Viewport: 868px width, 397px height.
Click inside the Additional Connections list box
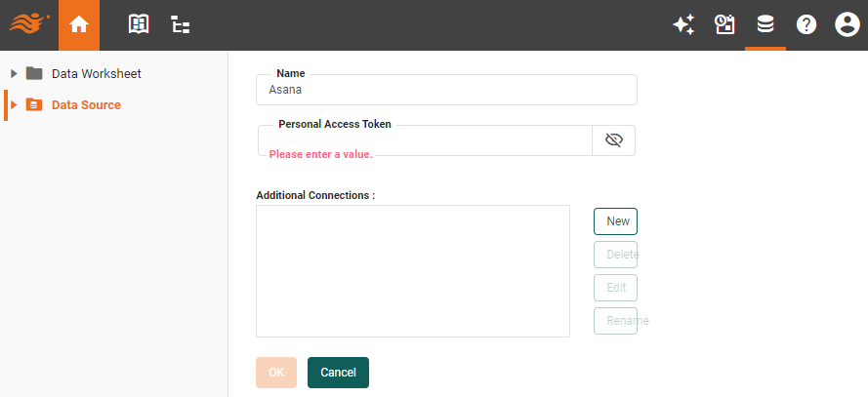413,271
